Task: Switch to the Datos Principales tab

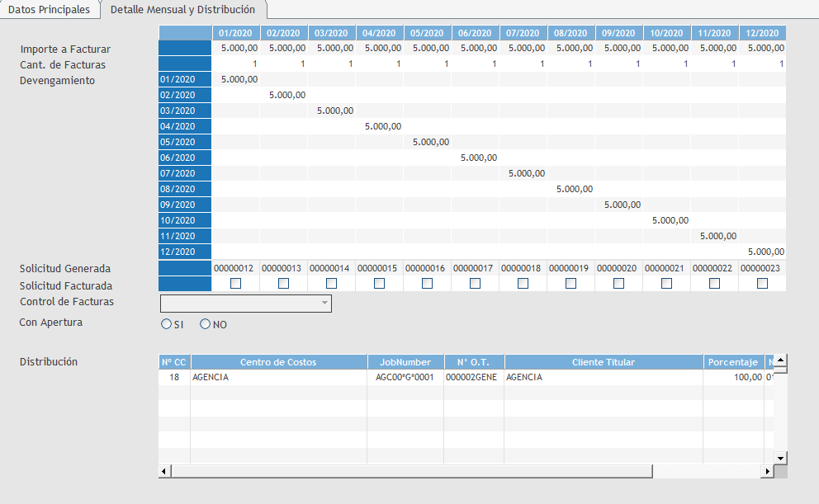Action: pyautogui.click(x=49, y=10)
